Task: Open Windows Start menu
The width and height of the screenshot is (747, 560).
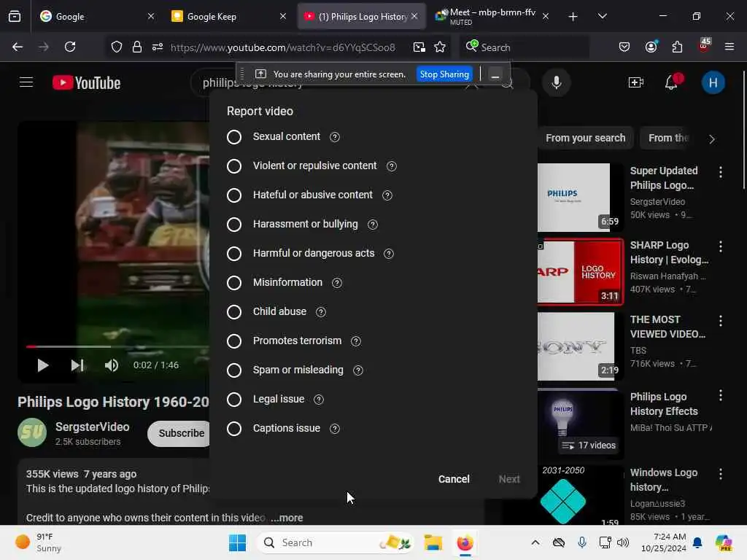Action: tap(237, 542)
